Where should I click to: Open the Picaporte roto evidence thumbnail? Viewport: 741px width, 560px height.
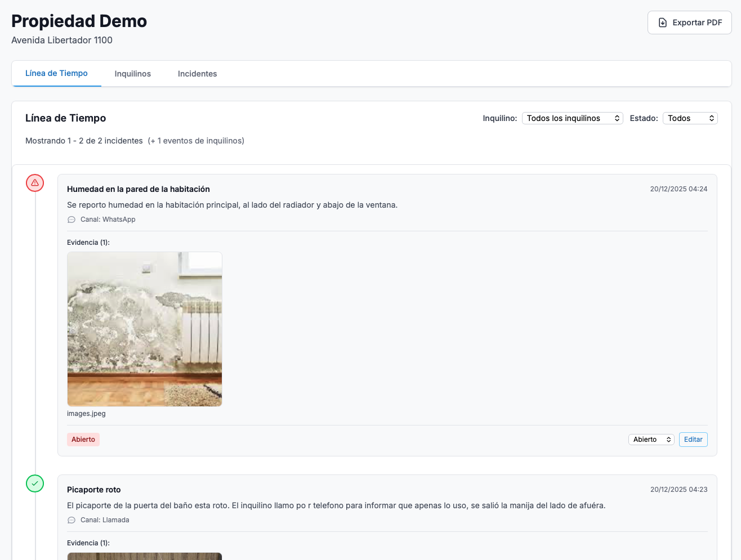click(145, 556)
